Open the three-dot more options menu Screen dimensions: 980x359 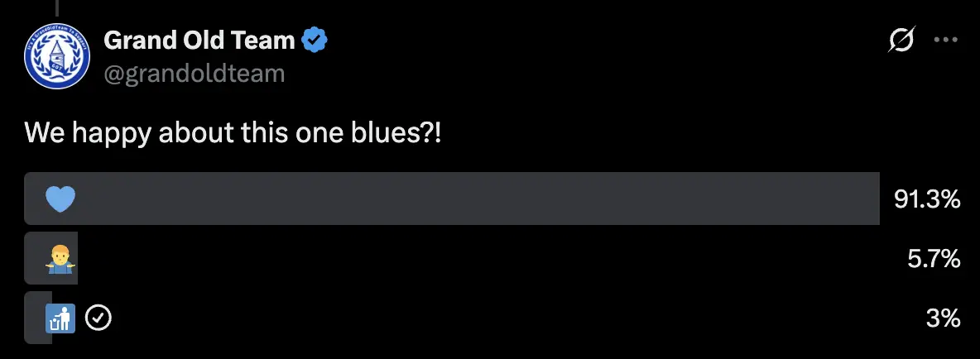pyautogui.click(x=945, y=40)
